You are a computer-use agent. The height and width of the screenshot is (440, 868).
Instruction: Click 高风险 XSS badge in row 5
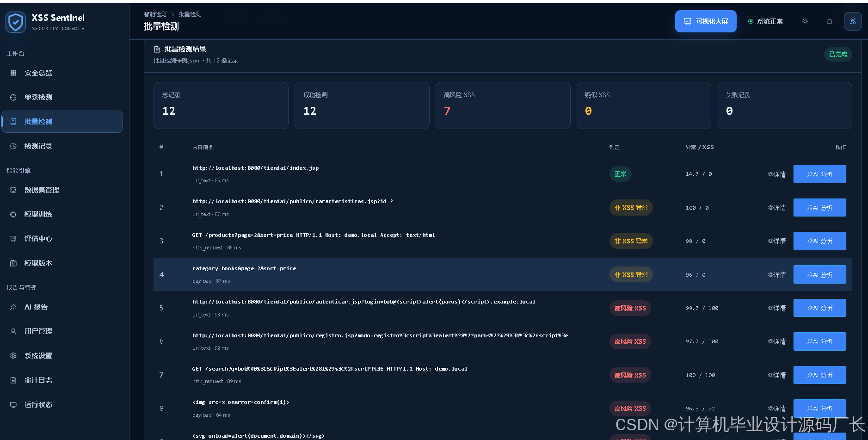(x=630, y=308)
